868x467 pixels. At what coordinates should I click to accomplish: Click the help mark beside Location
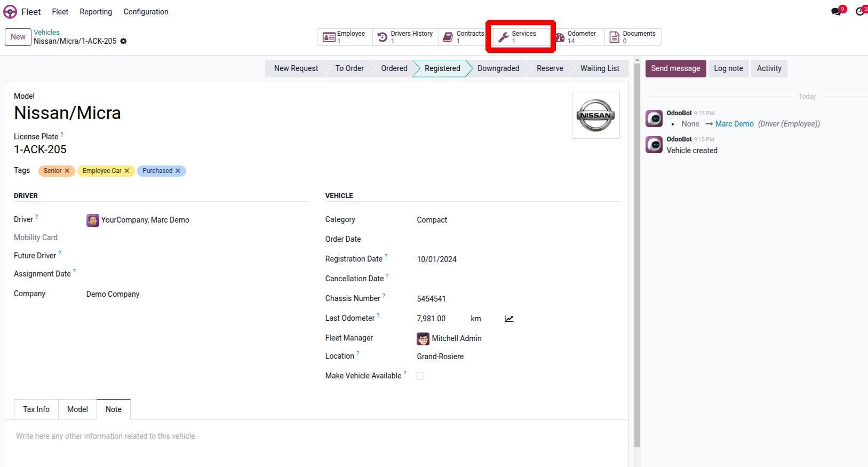358,354
